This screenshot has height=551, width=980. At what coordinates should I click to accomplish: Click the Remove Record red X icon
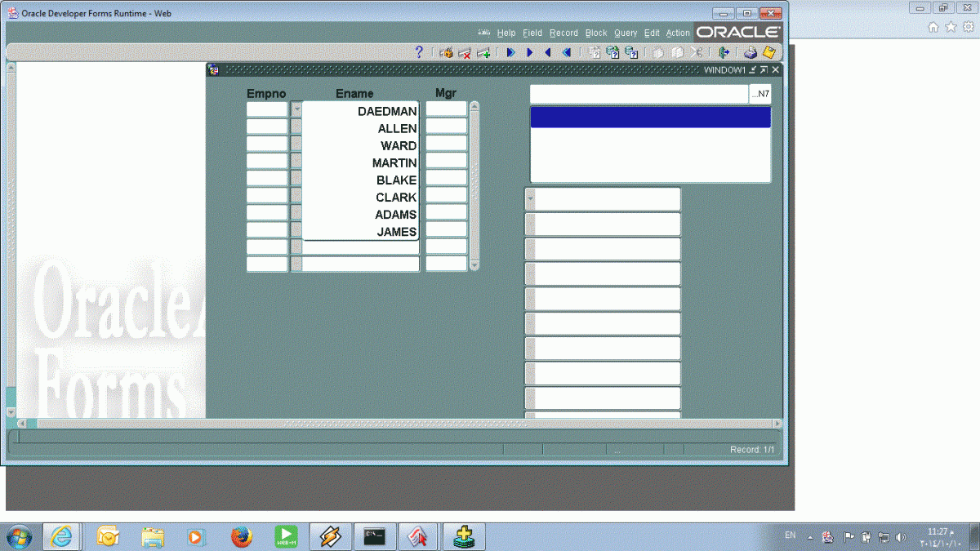pyautogui.click(x=465, y=52)
